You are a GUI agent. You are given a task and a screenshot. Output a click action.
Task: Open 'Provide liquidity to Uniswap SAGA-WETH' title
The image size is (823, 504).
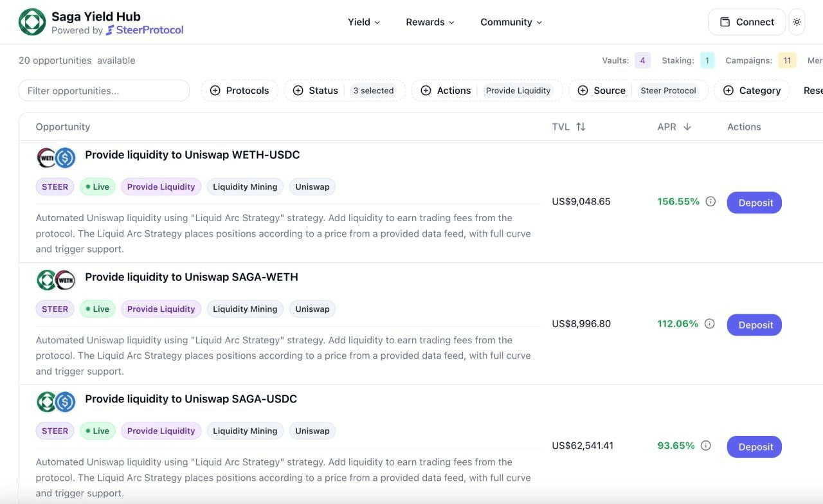coord(192,277)
